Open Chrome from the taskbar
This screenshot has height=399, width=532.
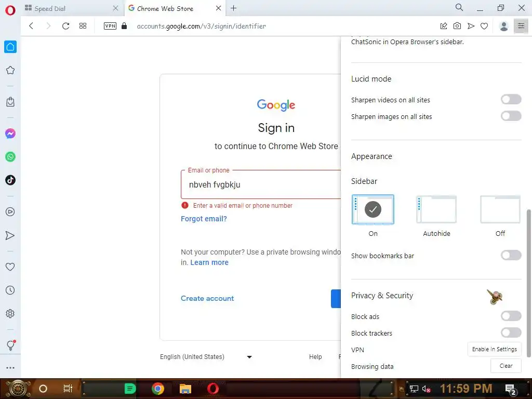[x=158, y=389]
